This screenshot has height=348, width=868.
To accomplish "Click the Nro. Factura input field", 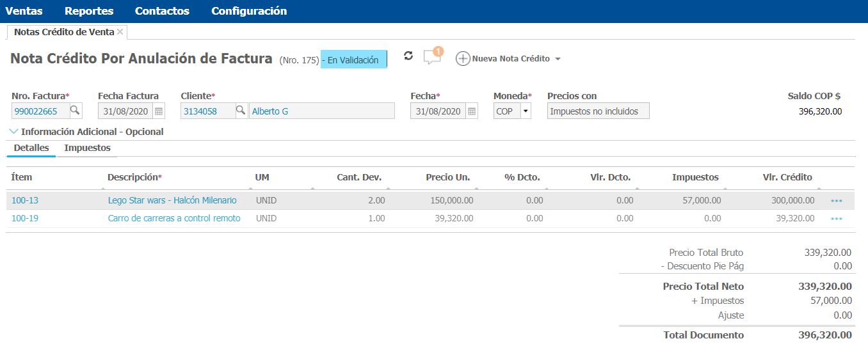I will [x=40, y=111].
